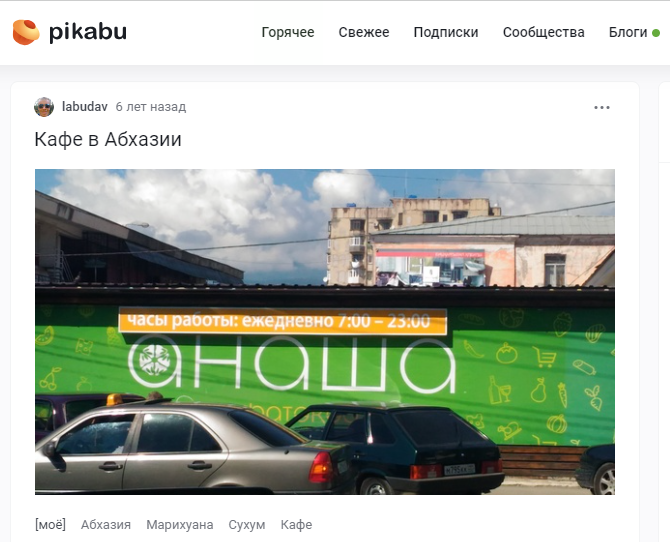
Task: Open the Блоги section
Action: click(628, 32)
